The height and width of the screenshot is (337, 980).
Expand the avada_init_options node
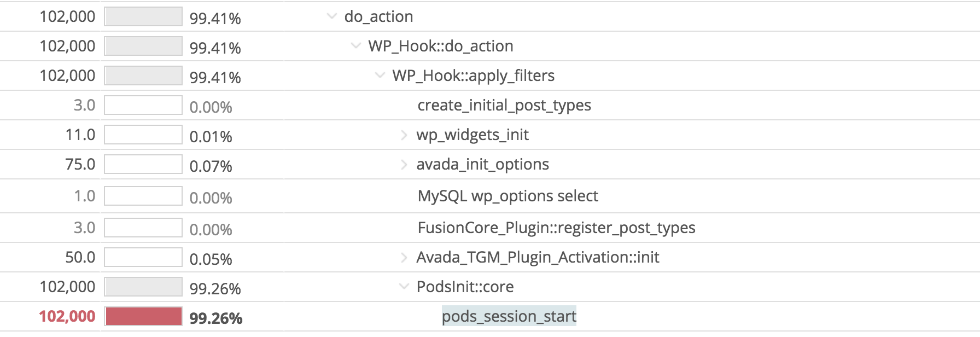coord(403,164)
